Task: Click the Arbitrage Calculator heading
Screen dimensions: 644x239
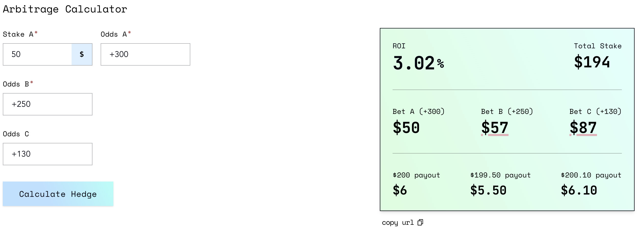Action: click(65, 9)
